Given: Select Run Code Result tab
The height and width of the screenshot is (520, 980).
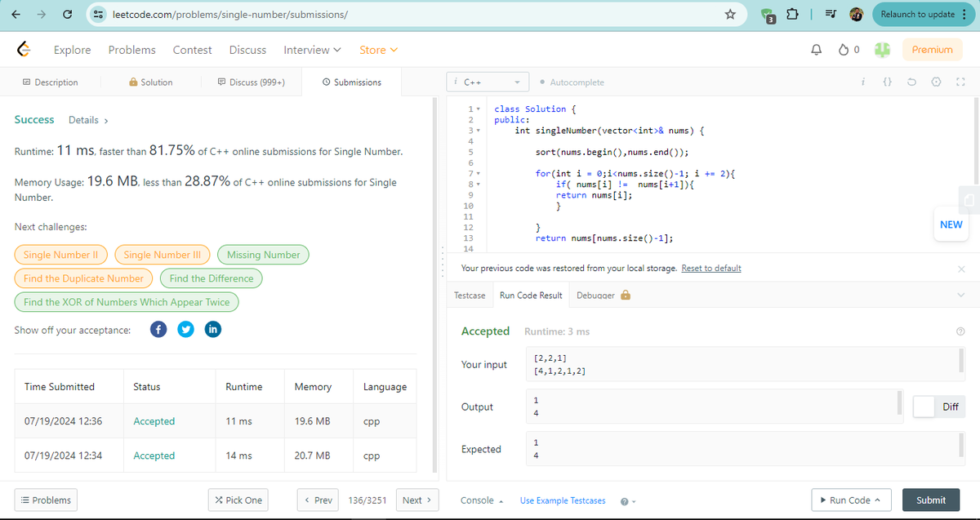Looking at the screenshot, I should (x=531, y=296).
